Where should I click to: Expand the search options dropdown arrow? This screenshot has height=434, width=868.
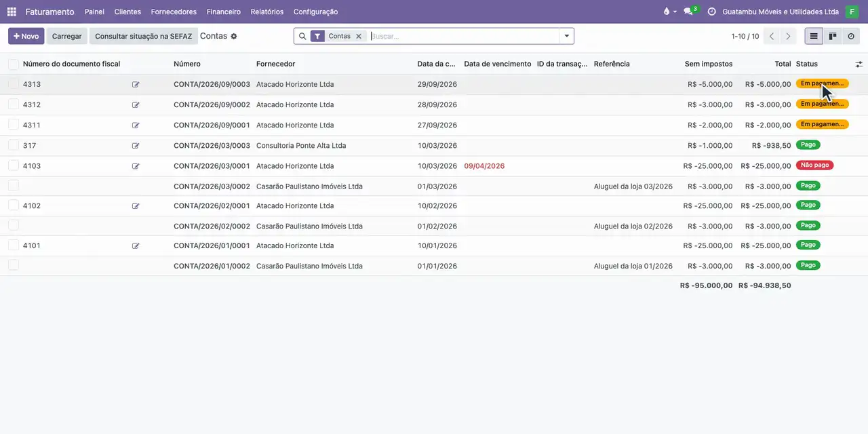point(567,36)
